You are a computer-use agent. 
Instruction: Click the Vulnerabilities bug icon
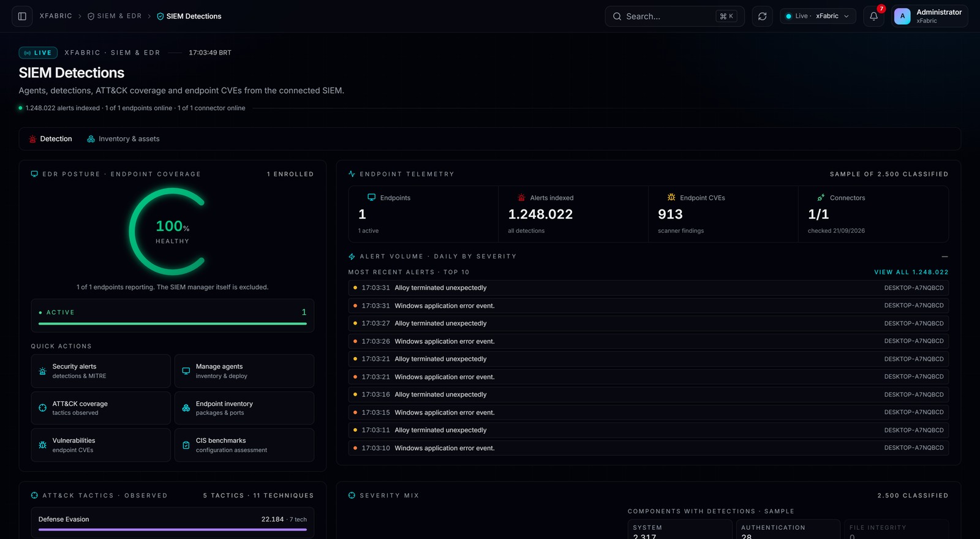42,445
